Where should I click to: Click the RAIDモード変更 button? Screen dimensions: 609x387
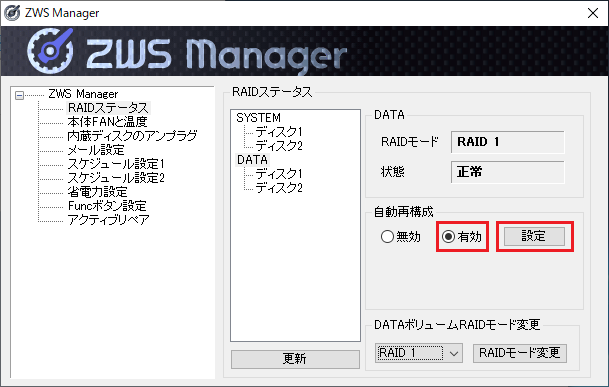520,353
